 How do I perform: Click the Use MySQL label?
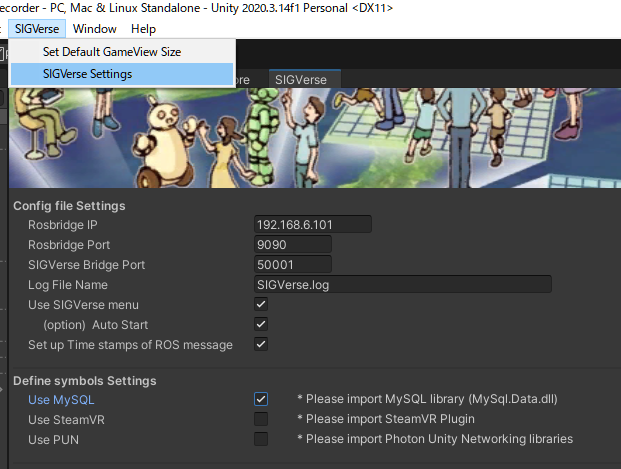62,400
